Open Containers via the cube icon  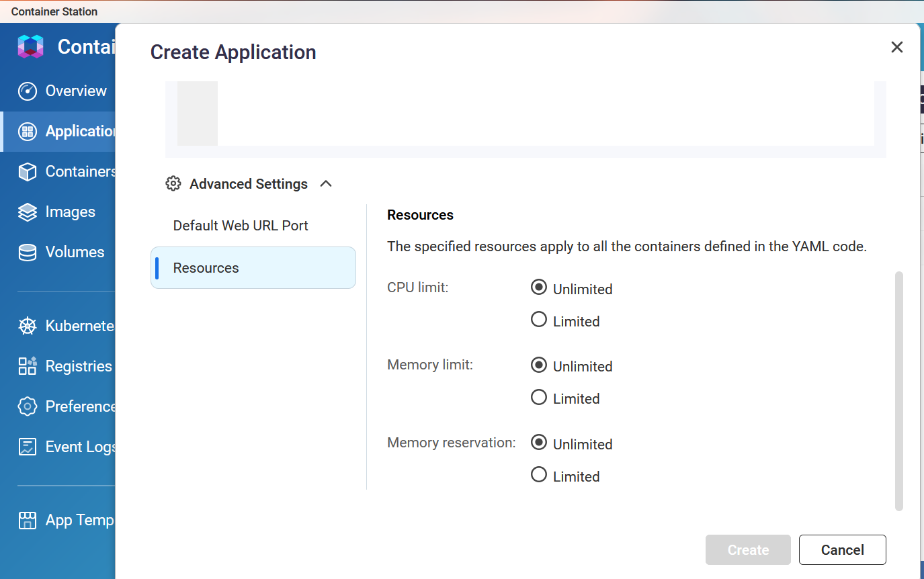28,172
